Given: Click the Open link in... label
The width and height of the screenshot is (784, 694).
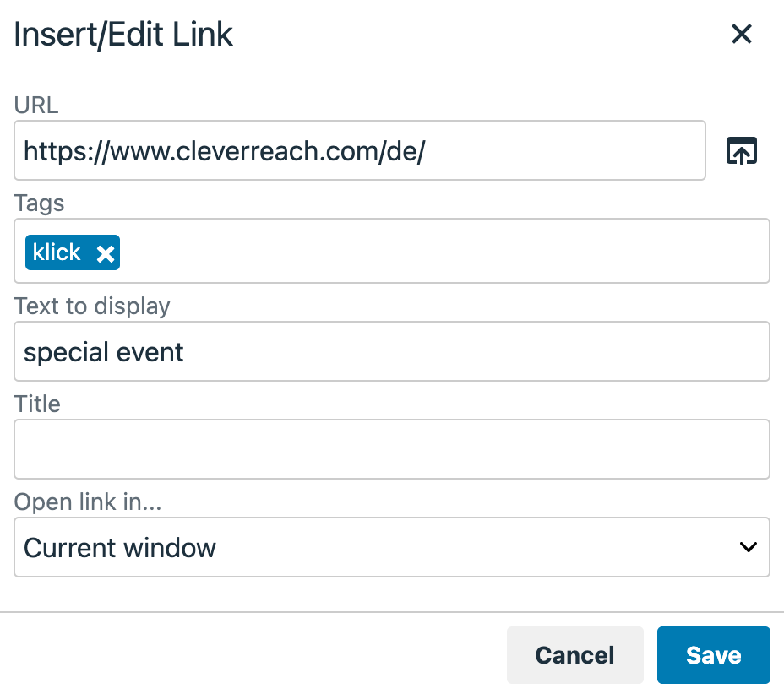Looking at the screenshot, I should pyautogui.click(x=88, y=502).
